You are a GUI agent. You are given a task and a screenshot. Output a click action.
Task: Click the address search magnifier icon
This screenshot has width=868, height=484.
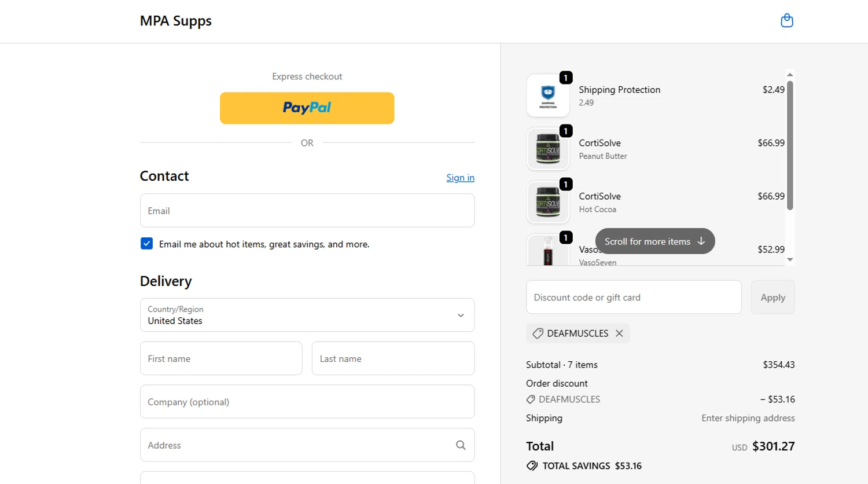click(x=461, y=445)
